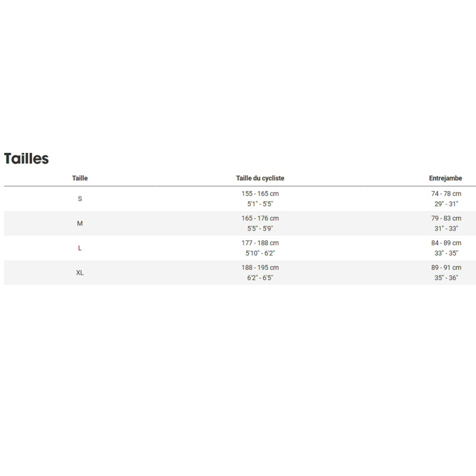Select the M size row label
The image size is (476, 476).
pos(80,223)
